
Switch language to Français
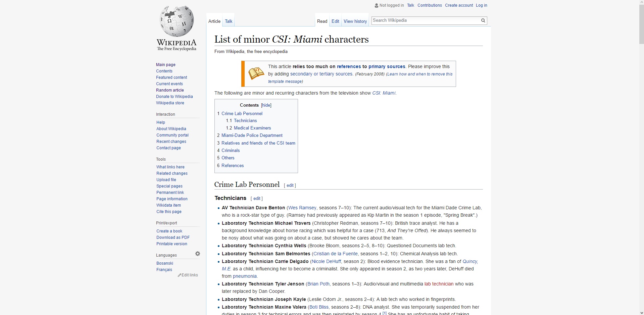pyautogui.click(x=164, y=270)
